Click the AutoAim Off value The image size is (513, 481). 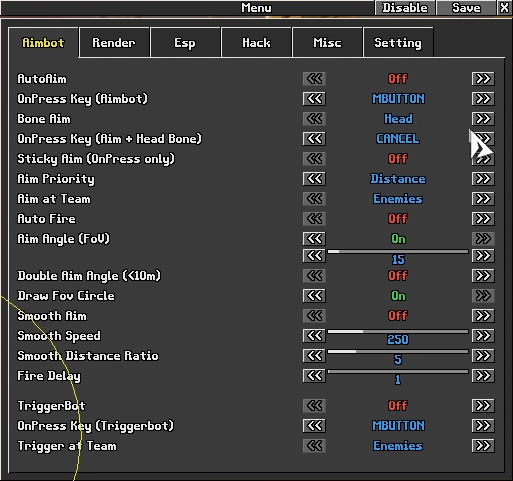[398, 79]
